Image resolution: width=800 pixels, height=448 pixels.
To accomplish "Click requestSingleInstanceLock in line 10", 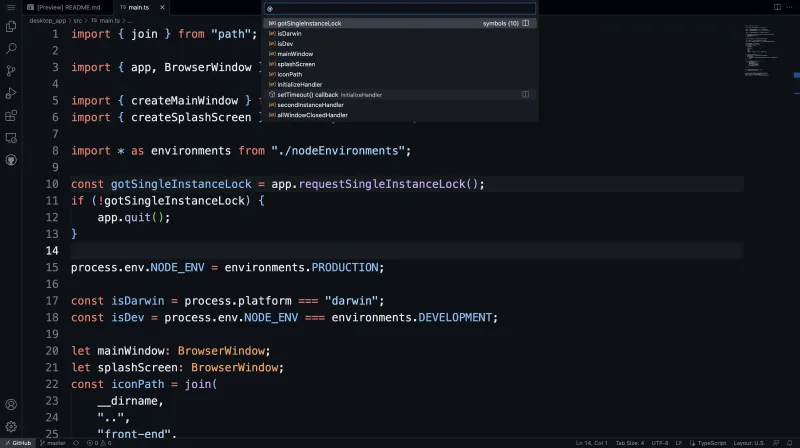I will click(382, 184).
